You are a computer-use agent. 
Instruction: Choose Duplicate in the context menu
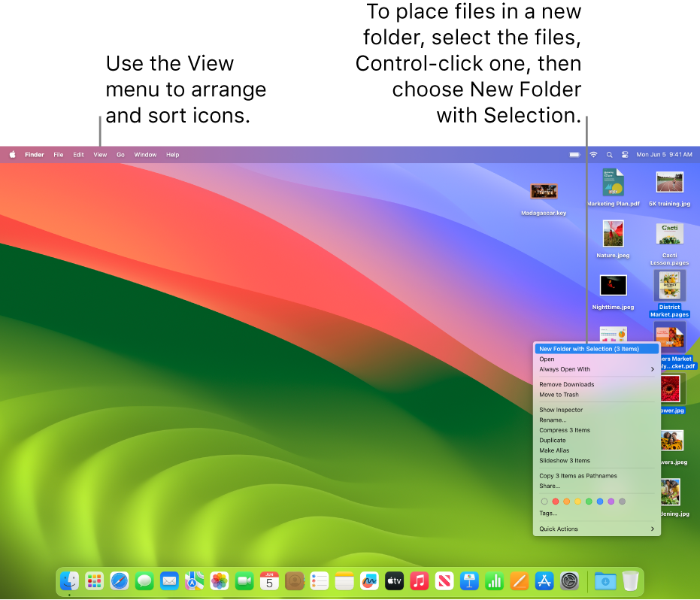pyautogui.click(x=597, y=440)
